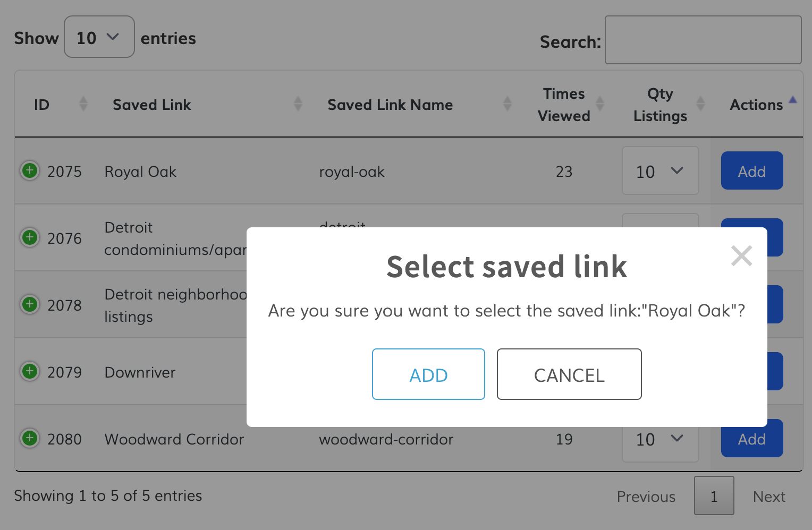812x530 pixels.
Task: Open Qty Listings dropdown for Royal Oak
Action: coord(660,171)
